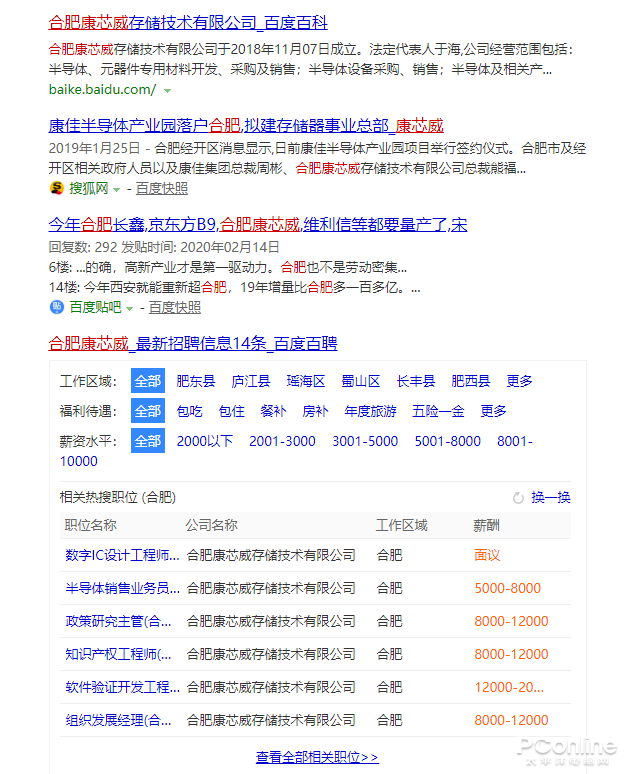This screenshot has width=627, height=774.
Task: Open the dropdown arrow next to 百度贴吧
Action: [x=129, y=308]
